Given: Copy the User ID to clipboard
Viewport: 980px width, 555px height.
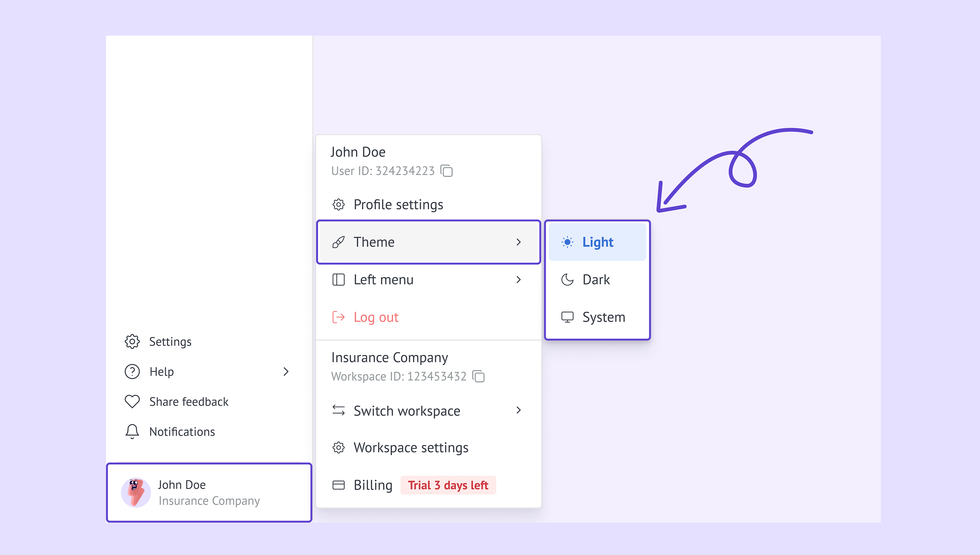Looking at the screenshot, I should (x=446, y=171).
